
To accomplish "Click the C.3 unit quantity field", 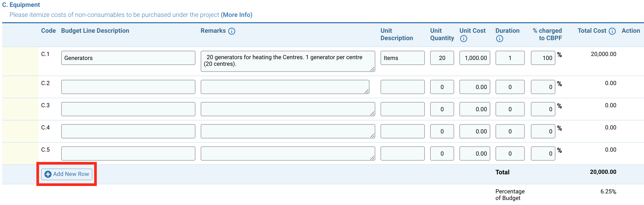I will 442,109.
